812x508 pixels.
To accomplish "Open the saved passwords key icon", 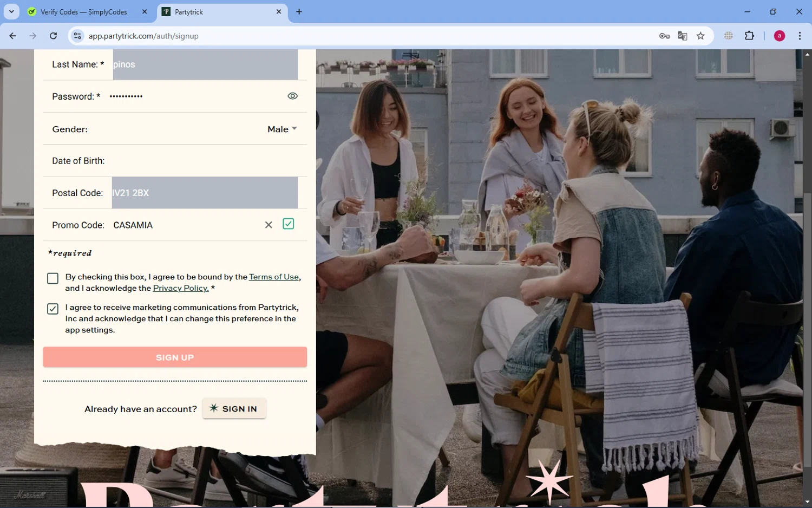I will pos(664,36).
